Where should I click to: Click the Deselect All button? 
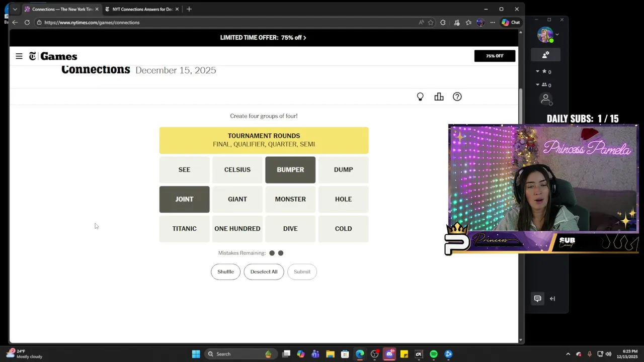264,271
